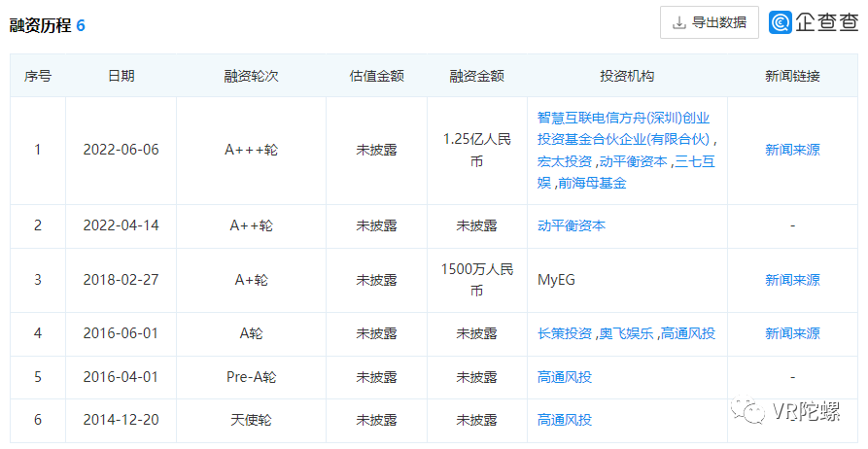The image size is (868, 449).
Task: Open 新闻来源 link for A+++轮 row
Action: click(x=792, y=150)
